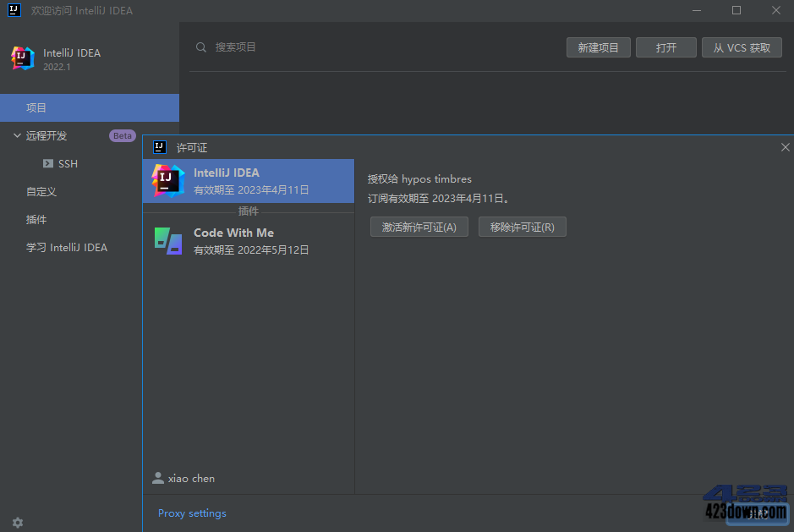Click the 移除许可证(R) button

[522, 227]
